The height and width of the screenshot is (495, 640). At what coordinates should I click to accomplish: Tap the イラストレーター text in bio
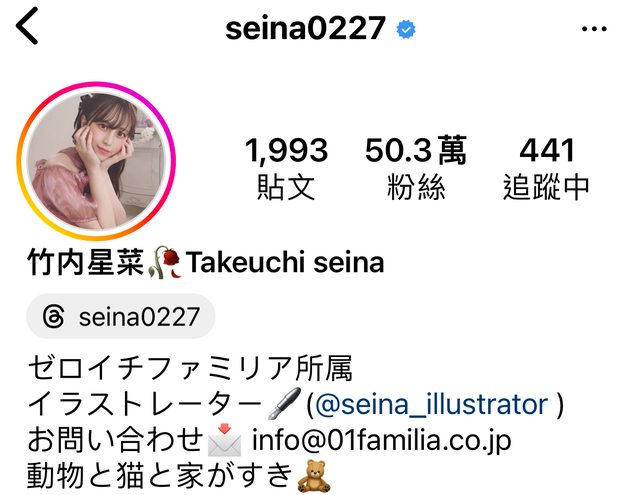[144, 404]
